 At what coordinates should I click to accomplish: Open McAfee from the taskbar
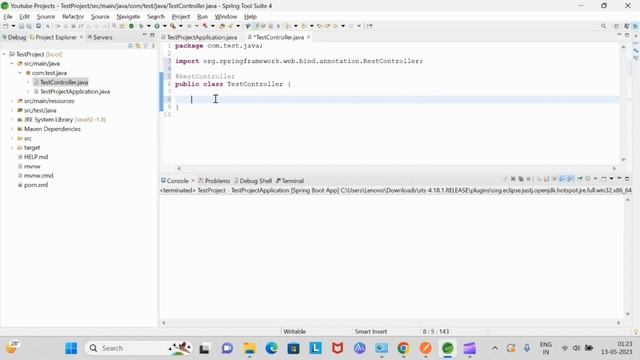pos(337,348)
